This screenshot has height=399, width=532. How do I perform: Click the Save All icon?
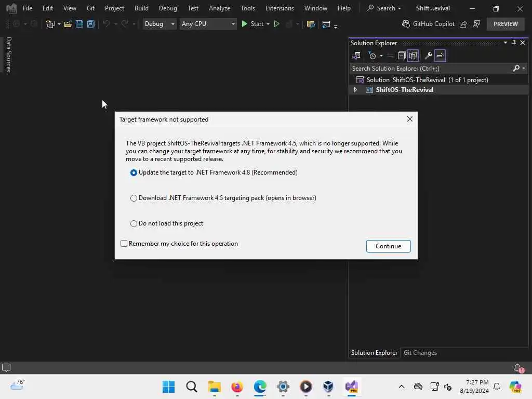pos(90,24)
